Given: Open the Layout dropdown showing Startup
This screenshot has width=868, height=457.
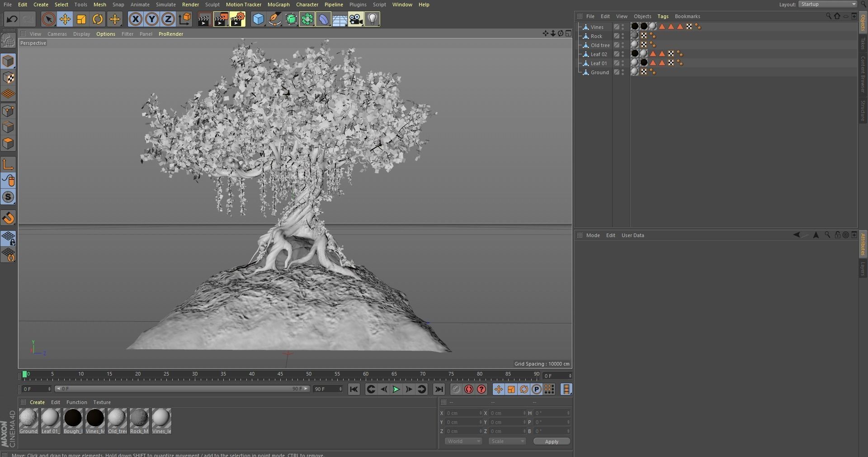Looking at the screenshot, I should click(828, 4).
